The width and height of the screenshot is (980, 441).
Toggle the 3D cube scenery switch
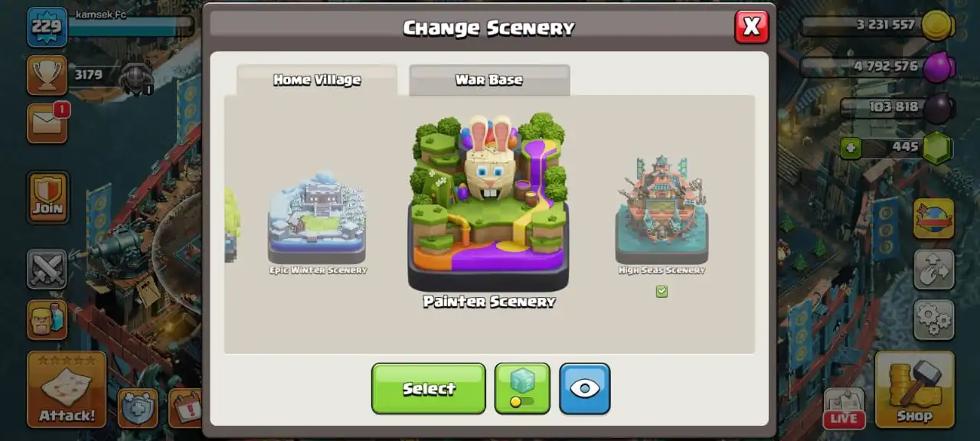point(522,388)
